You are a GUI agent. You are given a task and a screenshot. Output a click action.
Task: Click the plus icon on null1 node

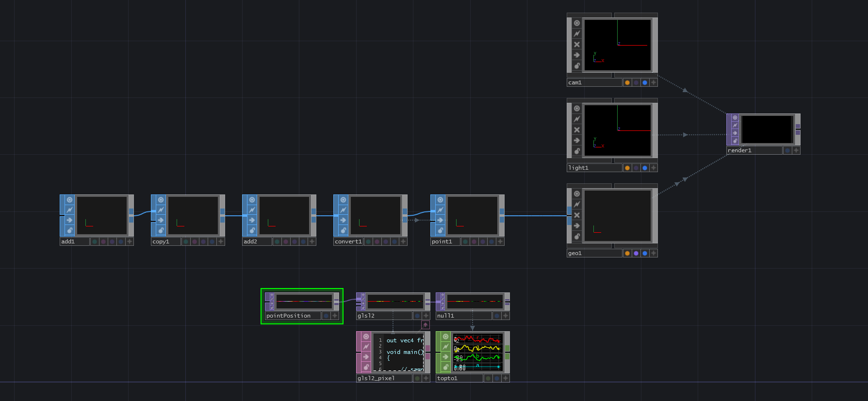[505, 316]
